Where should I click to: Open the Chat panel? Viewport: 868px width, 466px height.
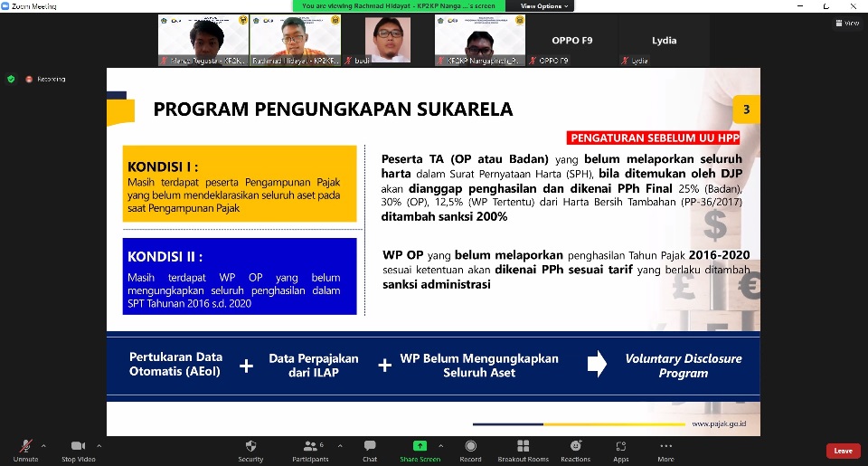click(x=370, y=446)
